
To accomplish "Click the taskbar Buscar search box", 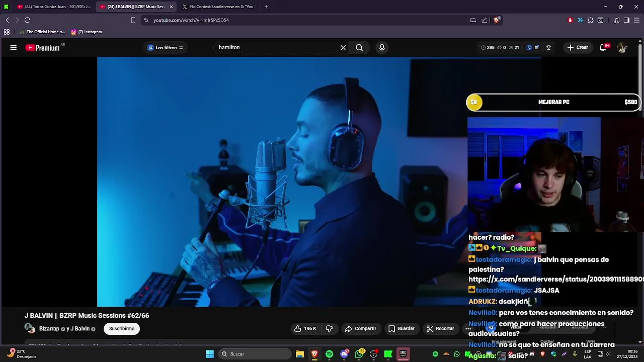I will pos(255,354).
